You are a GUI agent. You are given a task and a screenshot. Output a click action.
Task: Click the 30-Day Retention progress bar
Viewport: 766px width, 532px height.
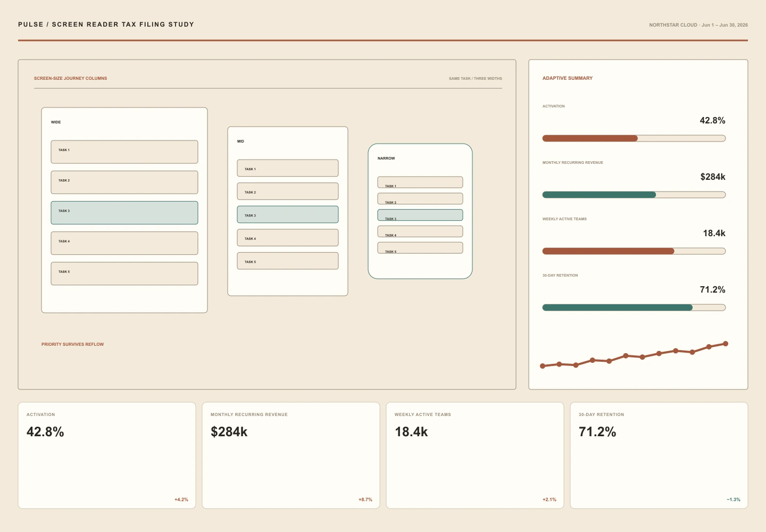click(x=634, y=307)
